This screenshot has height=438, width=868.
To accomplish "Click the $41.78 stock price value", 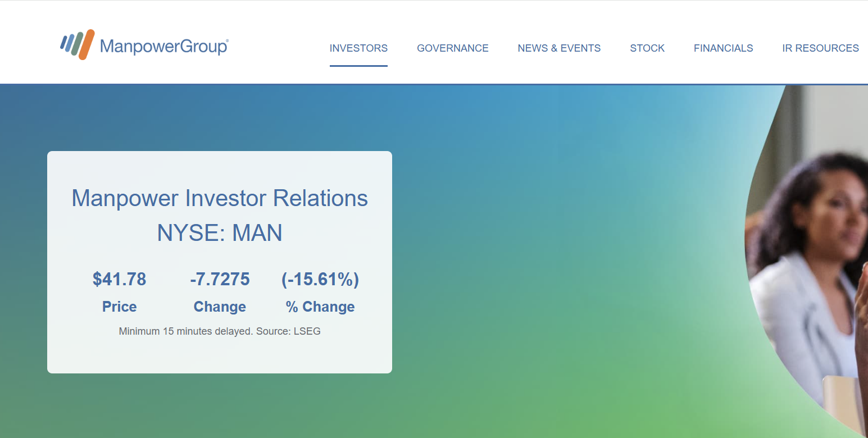I will pos(119,279).
